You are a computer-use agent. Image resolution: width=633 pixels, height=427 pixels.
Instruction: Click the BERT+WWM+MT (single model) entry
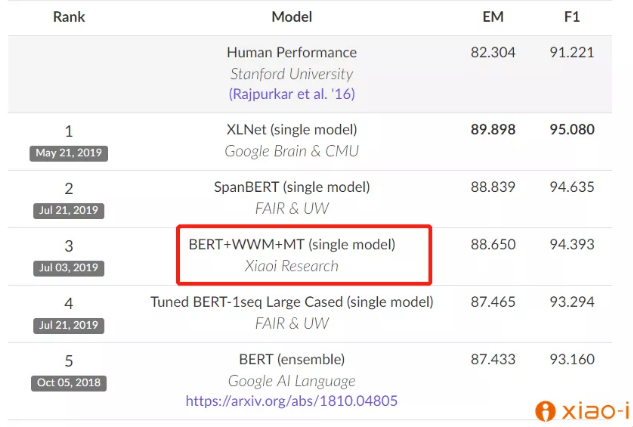292,244
